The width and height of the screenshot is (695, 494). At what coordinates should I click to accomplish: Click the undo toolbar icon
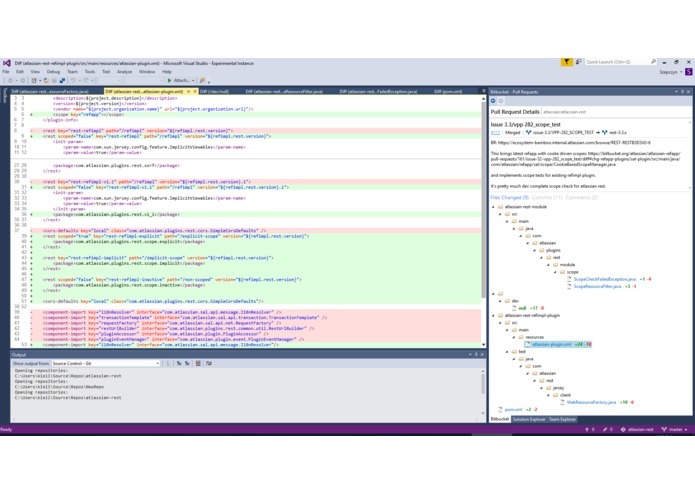click(x=73, y=81)
